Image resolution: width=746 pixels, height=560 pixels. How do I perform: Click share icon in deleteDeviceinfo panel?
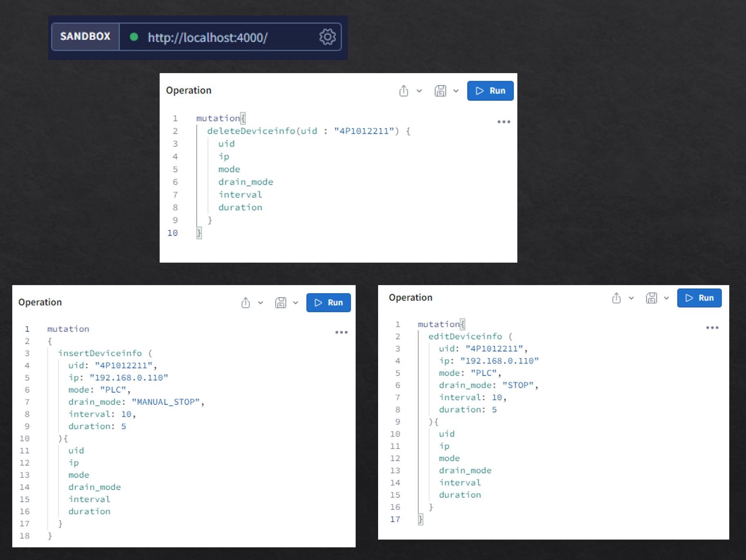[x=404, y=91]
